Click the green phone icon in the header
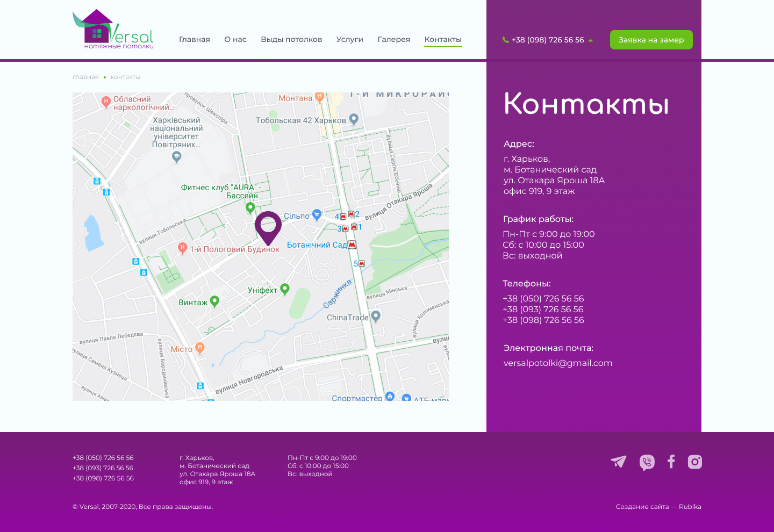 [505, 40]
